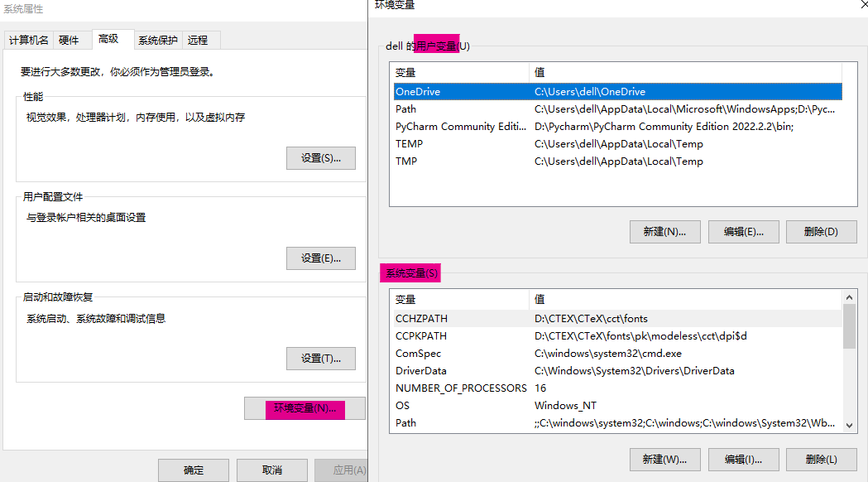Click the PyCharm bin path value
The width and height of the screenshot is (868, 482).
pyautogui.click(x=664, y=127)
